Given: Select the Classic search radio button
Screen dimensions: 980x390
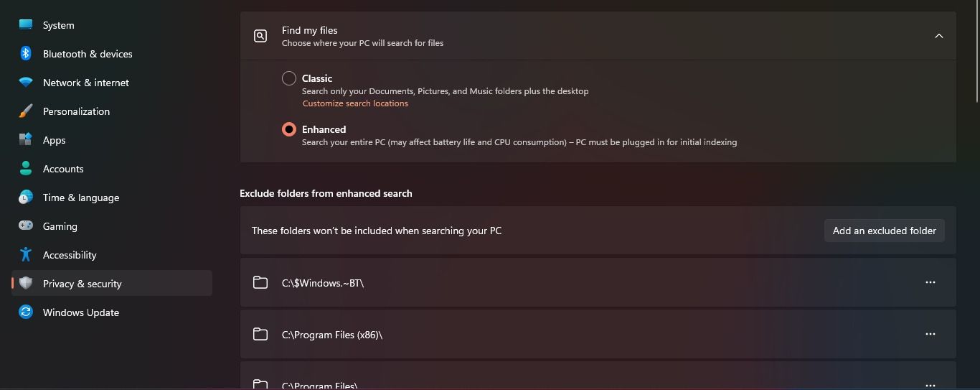Looking at the screenshot, I should (289, 78).
